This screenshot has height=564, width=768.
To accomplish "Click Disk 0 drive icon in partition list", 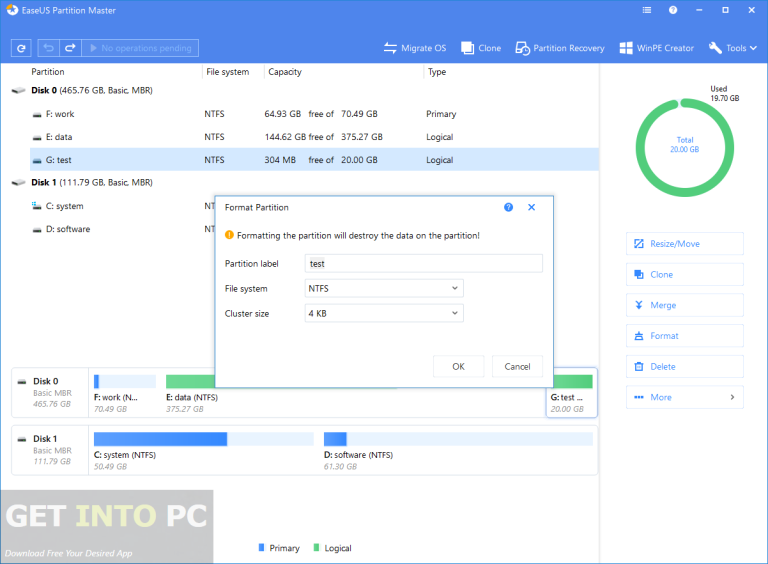I will pos(18,91).
